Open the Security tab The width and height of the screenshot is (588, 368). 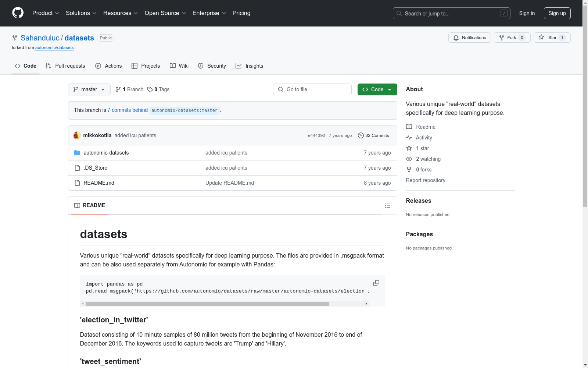coord(212,66)
